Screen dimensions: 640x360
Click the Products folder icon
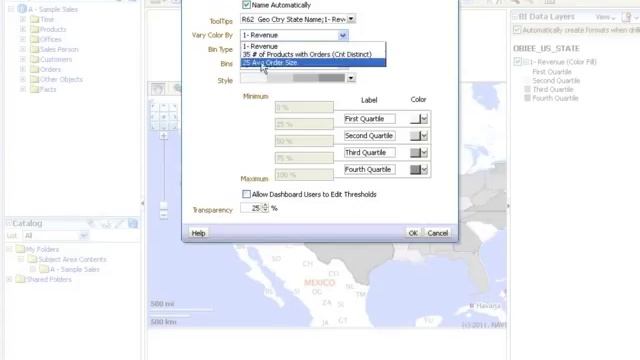(x=35, y=29)
